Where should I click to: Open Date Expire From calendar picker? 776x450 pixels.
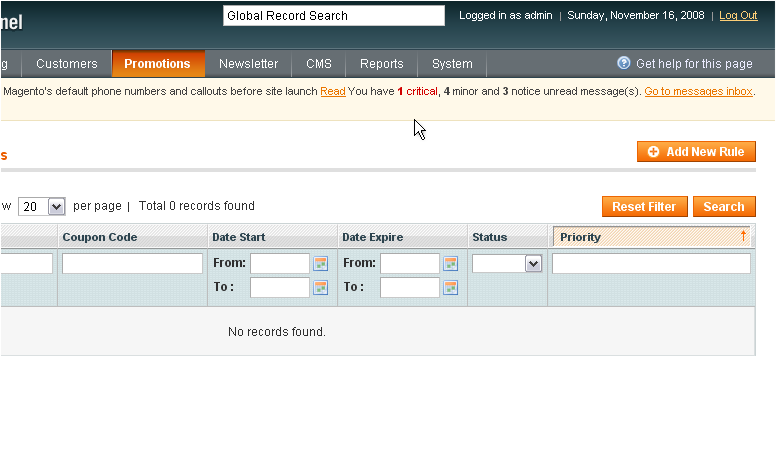click(450, 264)
